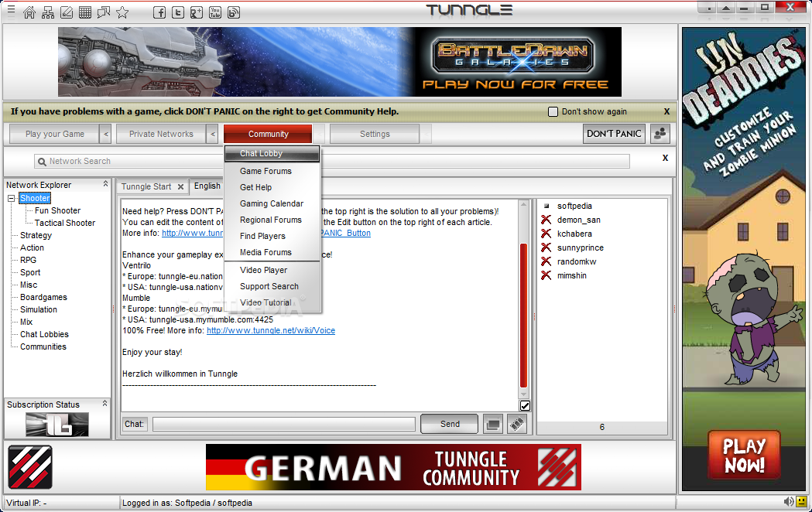Focus the Chat message input field
Screen dimensions: 812x512
click(x=284, y=424)
